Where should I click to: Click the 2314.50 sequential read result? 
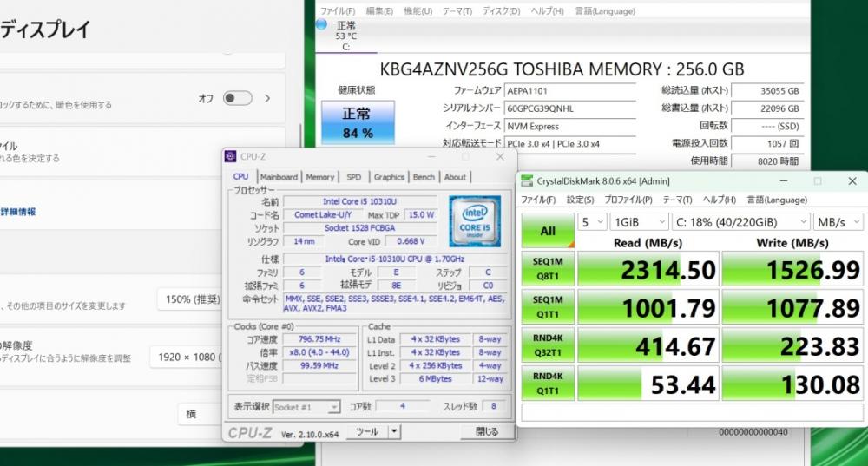[648, 269]
